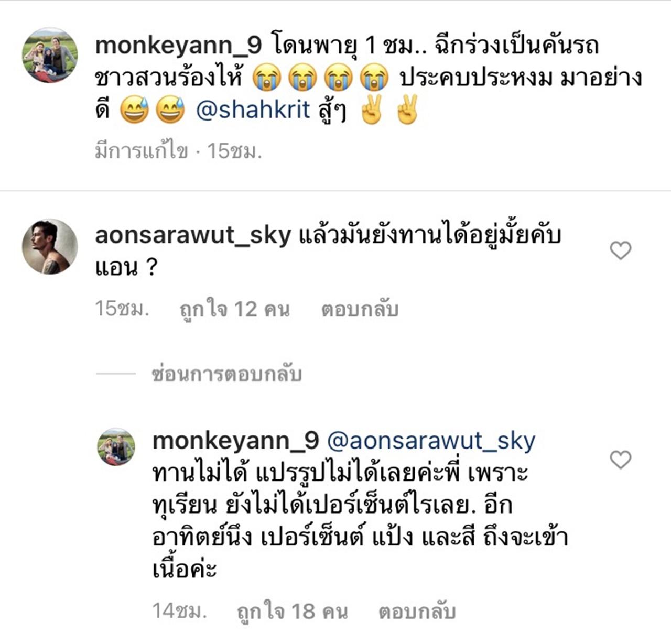The width and height of the screenshot is (671, 644).
Task: Open monkeyann_9's profile picture in the caption
Action: tap(50, 55)
